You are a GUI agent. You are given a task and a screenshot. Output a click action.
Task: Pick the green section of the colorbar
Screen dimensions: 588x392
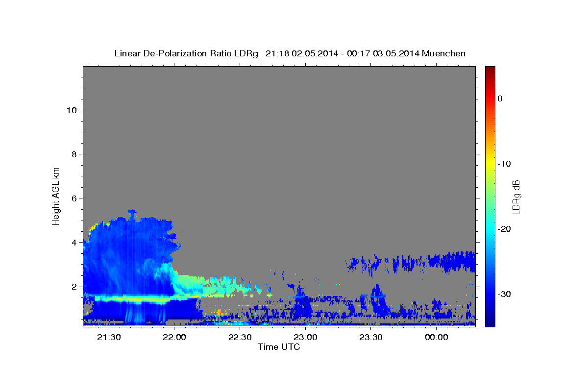(490, 196)
